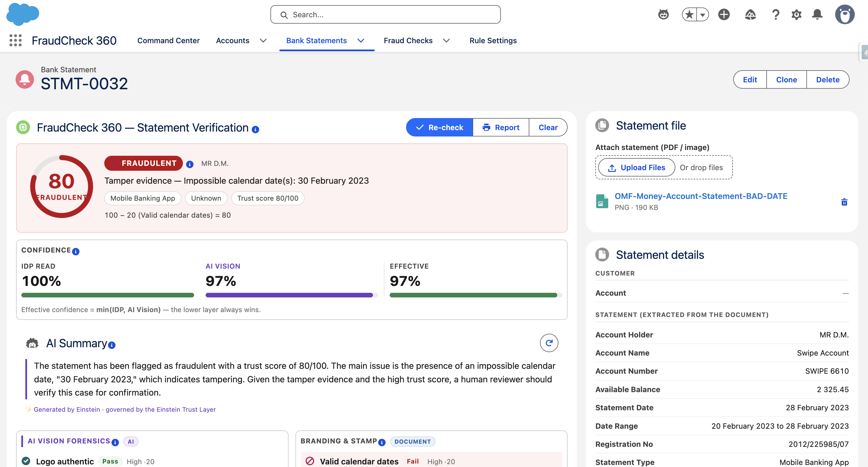Open info icon next to FRAUDULENT badge
Screen dimensions: 868x467
tap(190, 164)
